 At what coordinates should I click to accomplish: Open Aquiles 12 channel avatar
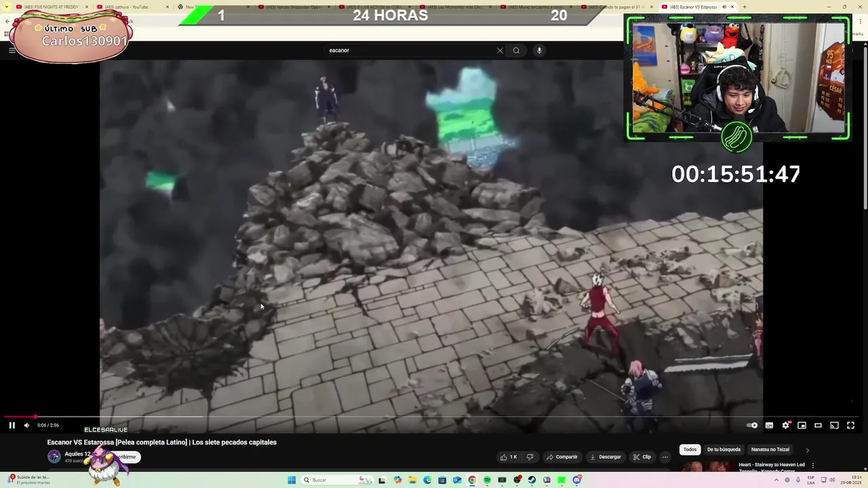[x=54, y=456]
